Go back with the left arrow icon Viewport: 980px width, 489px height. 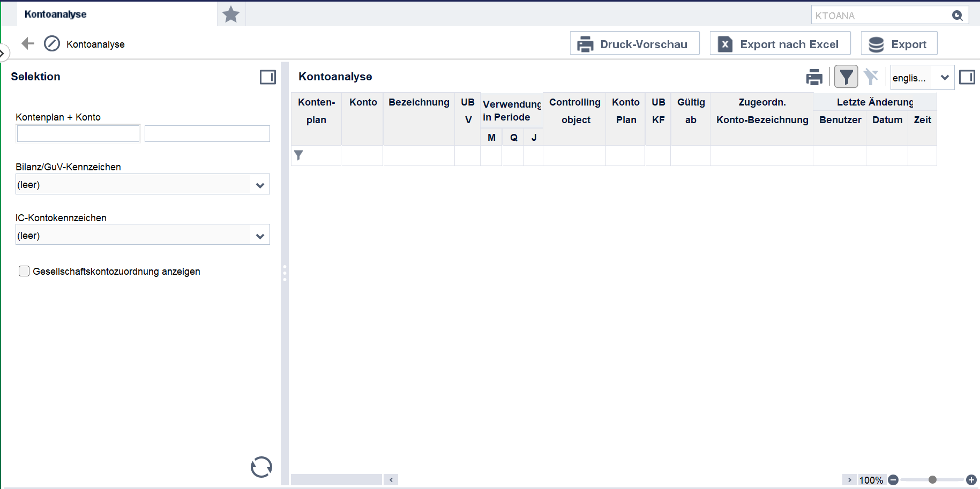pyautogui.click(x=28, y=44)
